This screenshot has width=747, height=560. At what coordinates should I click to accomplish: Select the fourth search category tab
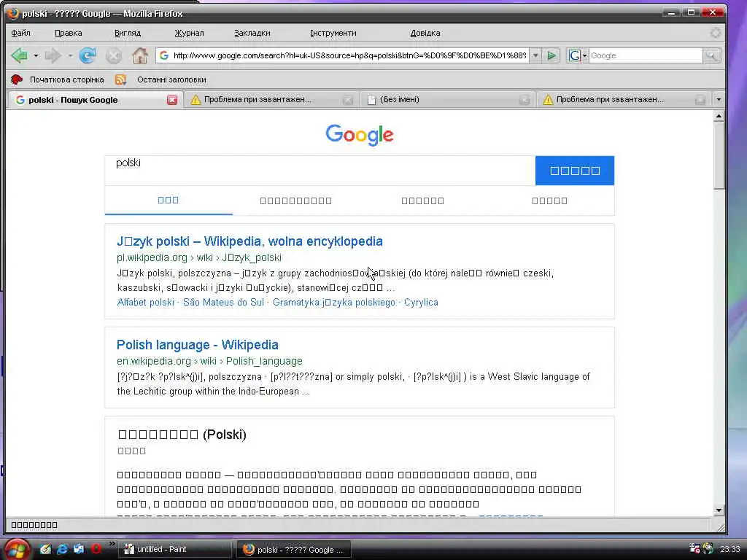pyautogui.click(x=549, y=201)
